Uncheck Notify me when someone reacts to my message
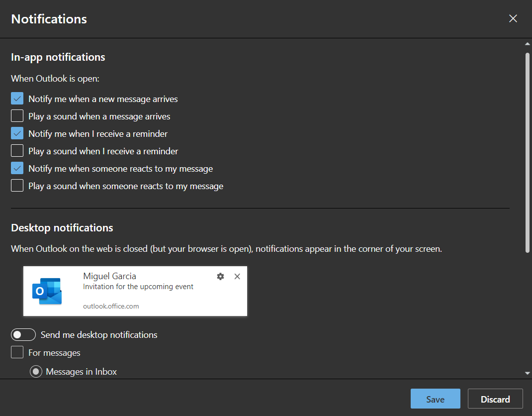Viewport: 532px width, 416px height. pyautogui.click(x=17, y=168)
